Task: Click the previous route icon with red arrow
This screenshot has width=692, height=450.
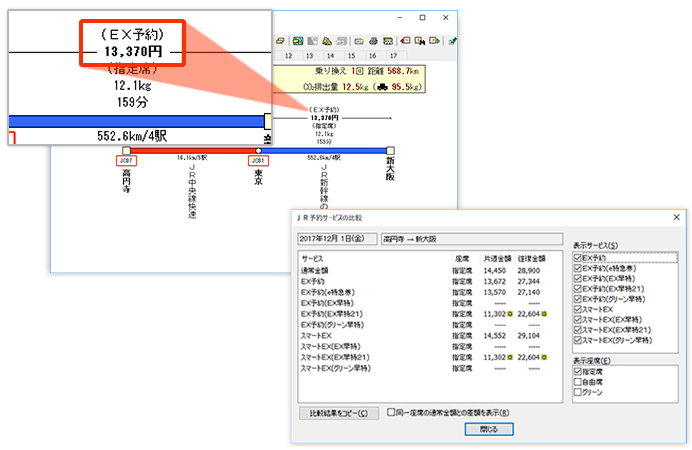Action: coord(405,41)
